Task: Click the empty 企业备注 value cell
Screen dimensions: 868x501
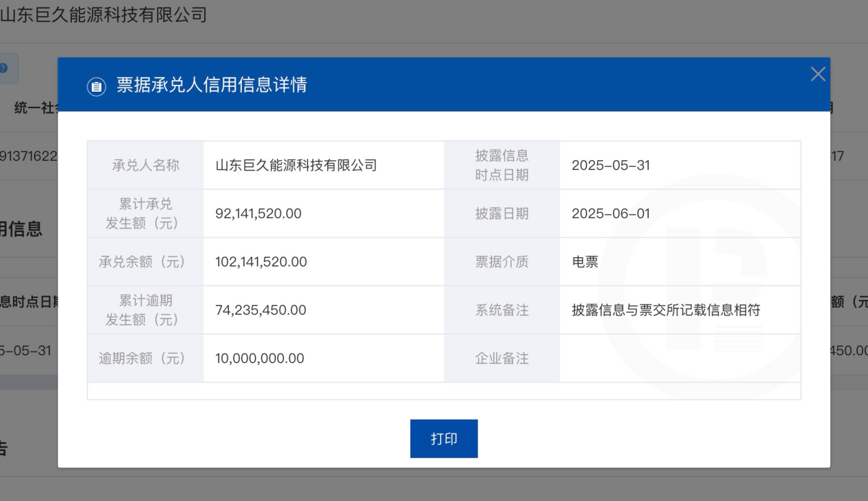Action: click(680, 358)
